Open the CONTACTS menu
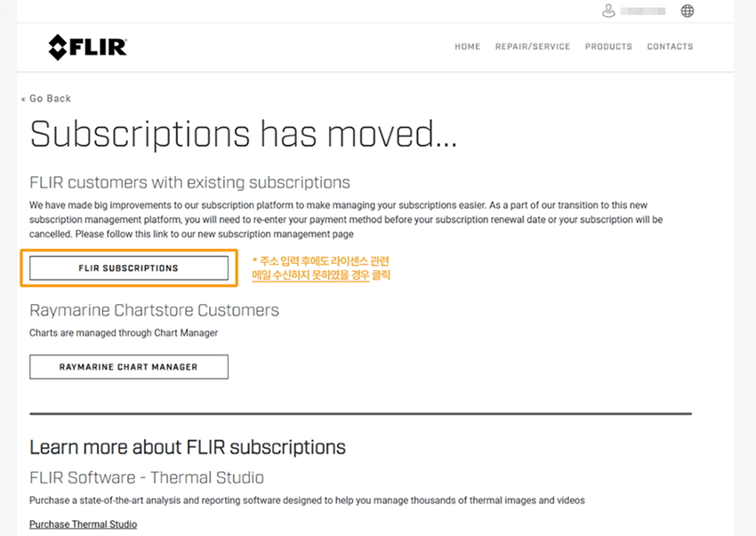756x536 pixels. tap(670, 46)
